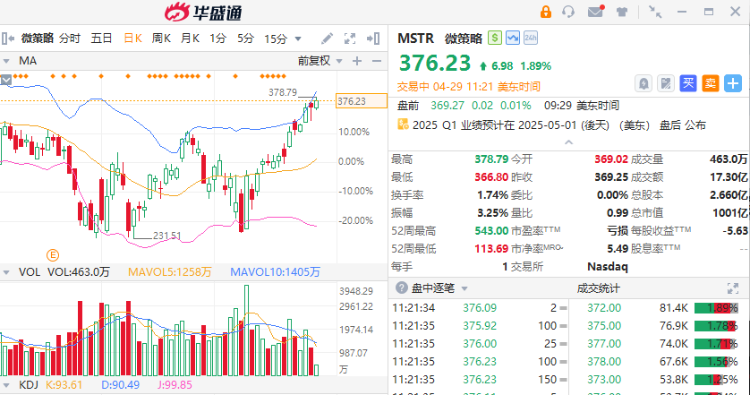Toggle the right panel collapse icon
The width and height of the screenshot is (750, 395).
click(x=373, y=38)
